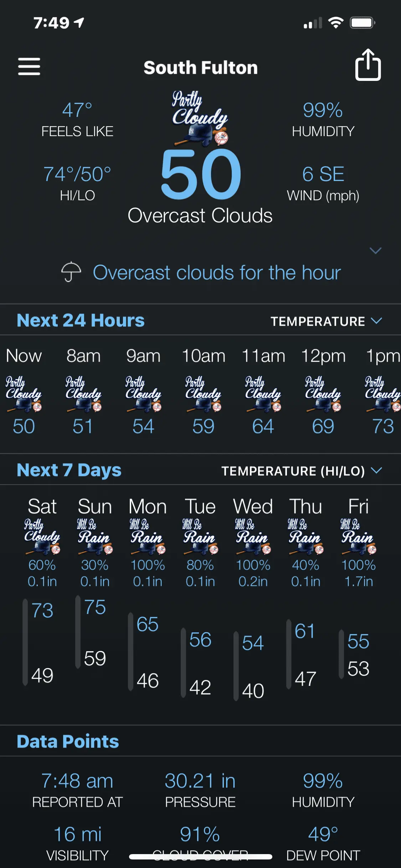This screenshot has height=868, width=401.
Task: Open the hamburger menu
Action: (29, 67)
